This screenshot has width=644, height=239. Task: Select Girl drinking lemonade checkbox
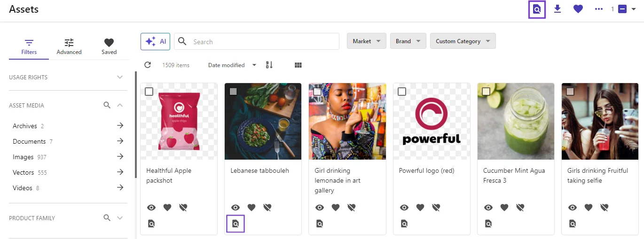317,92
